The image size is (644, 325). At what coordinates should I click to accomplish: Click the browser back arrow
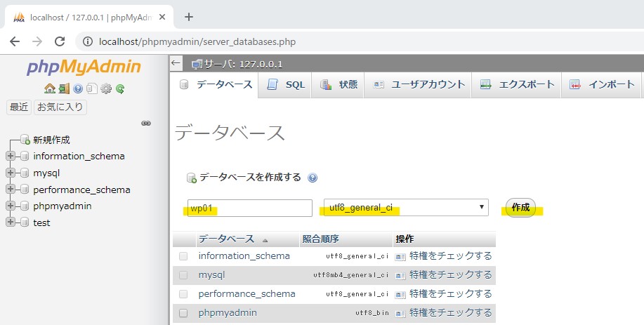point(15,41)
